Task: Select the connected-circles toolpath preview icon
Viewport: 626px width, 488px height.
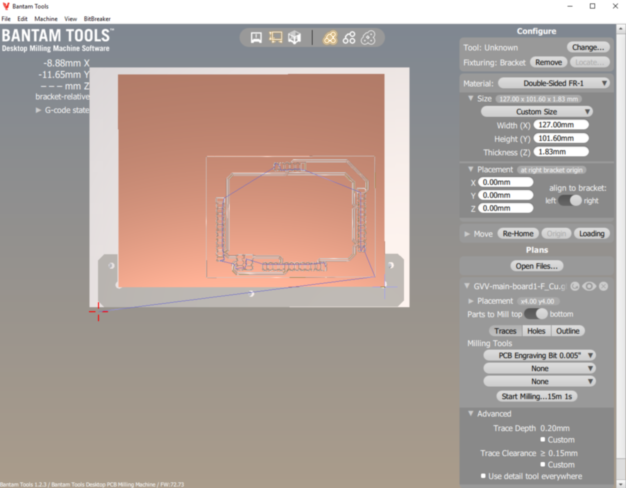Action: click(x=349, y=38)
